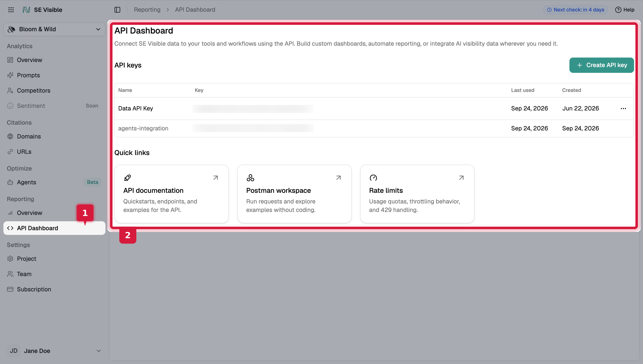Open Domains under Citations

tap(54, 137)
